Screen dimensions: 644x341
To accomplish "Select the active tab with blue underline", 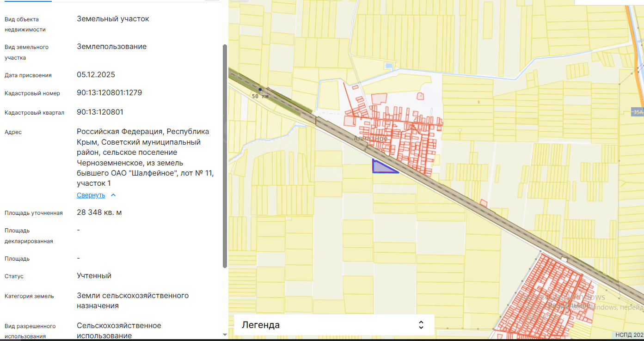I will click(x=26, y=1).
